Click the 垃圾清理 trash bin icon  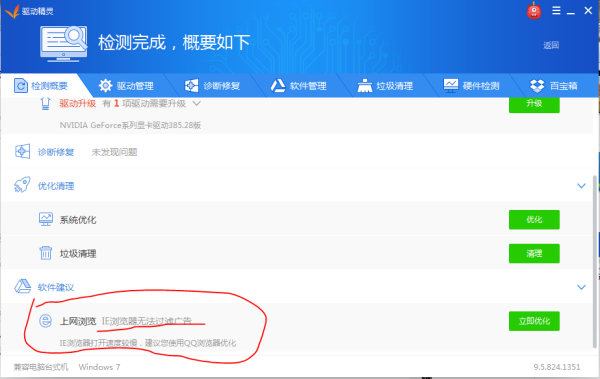click(x=46, y=253)
